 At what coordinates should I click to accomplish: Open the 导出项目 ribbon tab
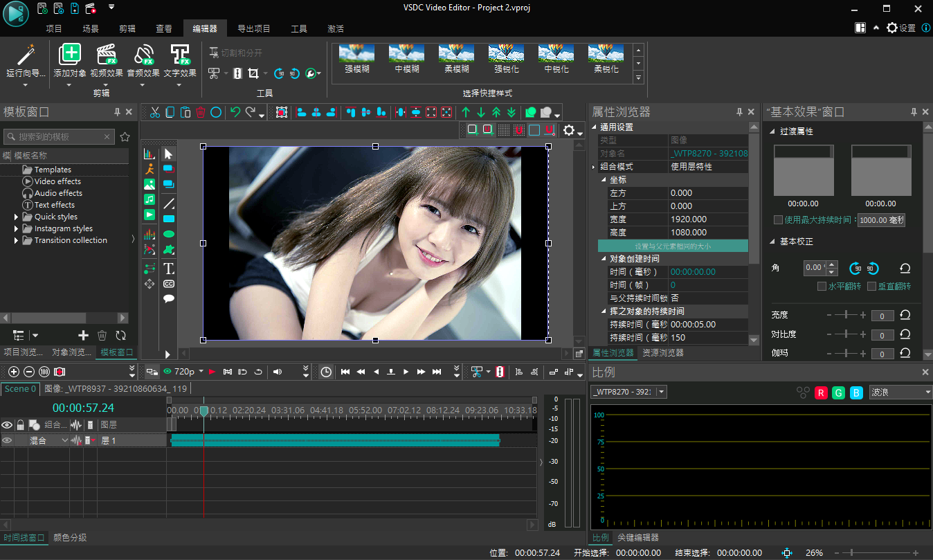254,28
